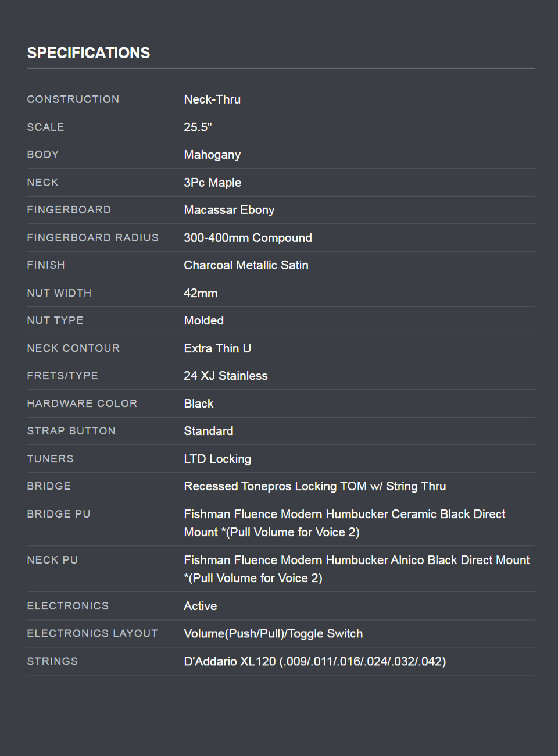Click the 24 XJ Stainless frets value

226,376
